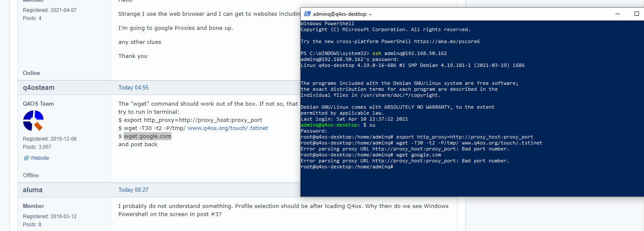Click 'Registered: 2015-12-06' text
Image resolution: width=644 pixels, height=231 pixels.
[x=50, y=139]
